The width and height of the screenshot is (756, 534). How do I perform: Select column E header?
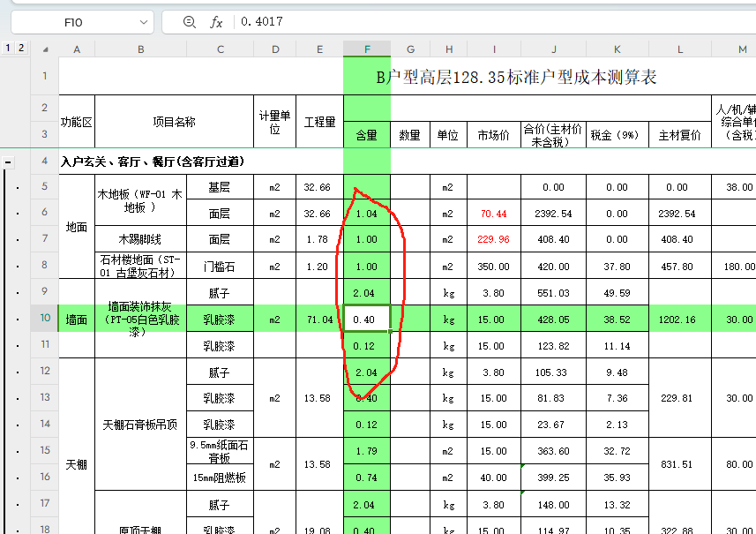point(319,49)
